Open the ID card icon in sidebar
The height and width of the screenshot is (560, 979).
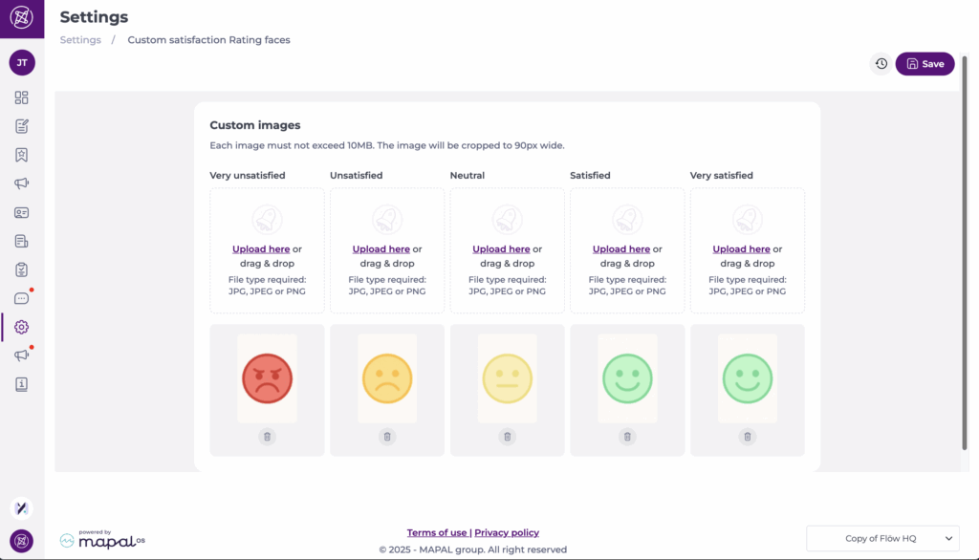(21, 212)
